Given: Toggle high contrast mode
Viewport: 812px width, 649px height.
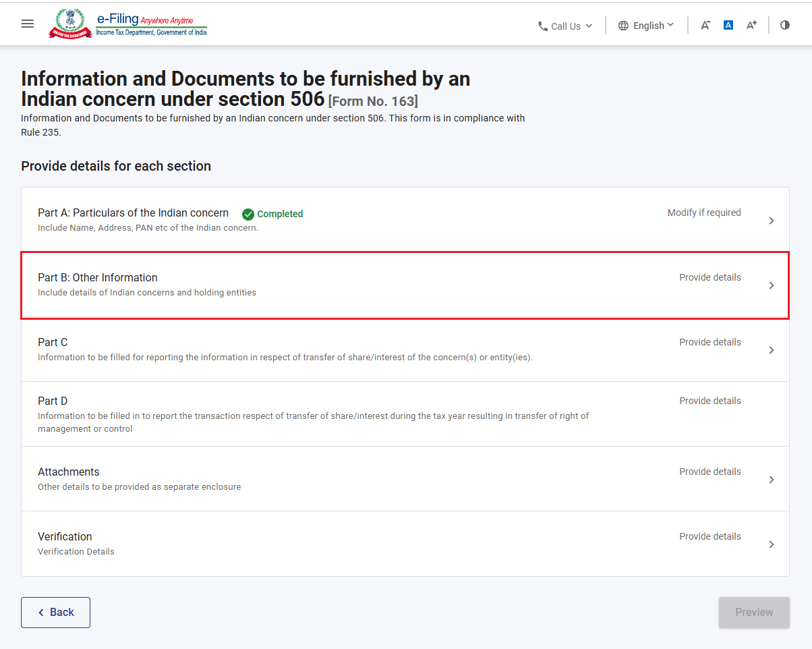Looking at the screenshot, I should tap(785, 25).
